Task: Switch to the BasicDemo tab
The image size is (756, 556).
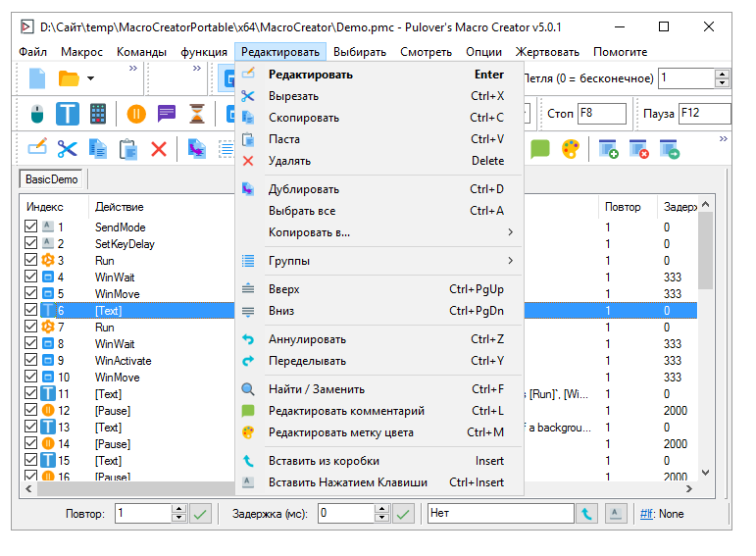Action: pos(51,179)
